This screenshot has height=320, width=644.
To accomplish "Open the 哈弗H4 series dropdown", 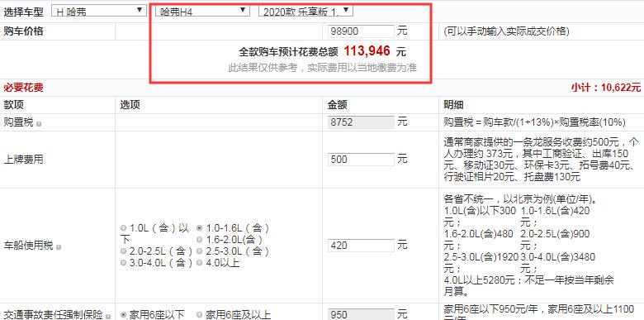I will [x=202, y=11].
